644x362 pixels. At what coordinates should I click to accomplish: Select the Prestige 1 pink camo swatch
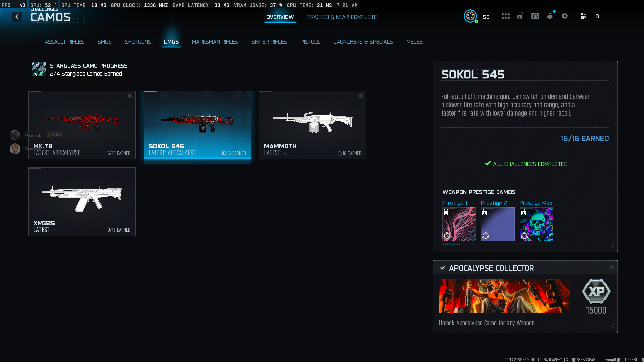[x=459, y=224]
